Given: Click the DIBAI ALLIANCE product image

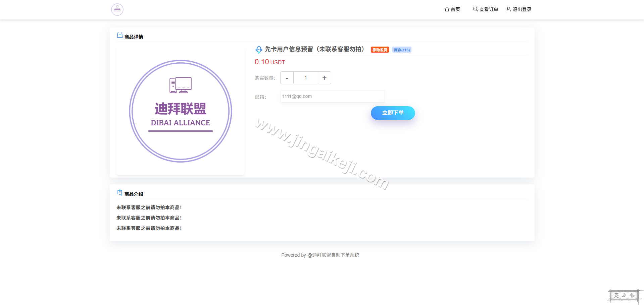Looking at the screenshot, I should point(180,111).
